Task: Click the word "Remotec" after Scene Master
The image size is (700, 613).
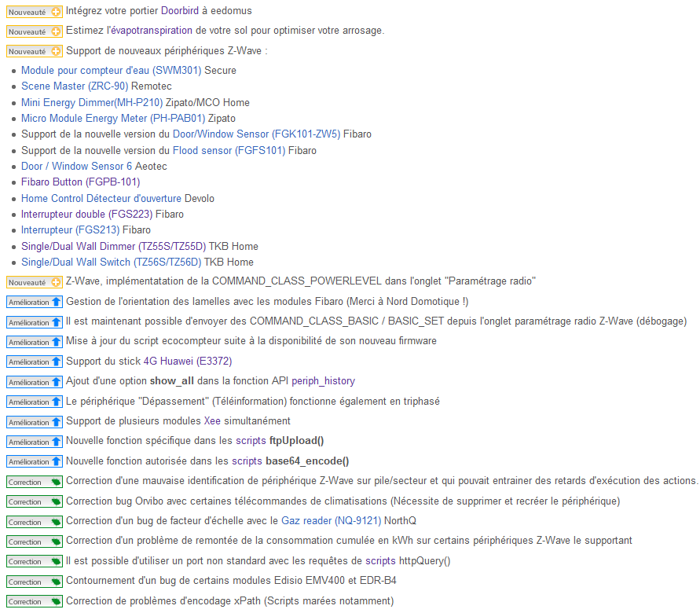Action: pyautogui.click(x=152, y=86)
